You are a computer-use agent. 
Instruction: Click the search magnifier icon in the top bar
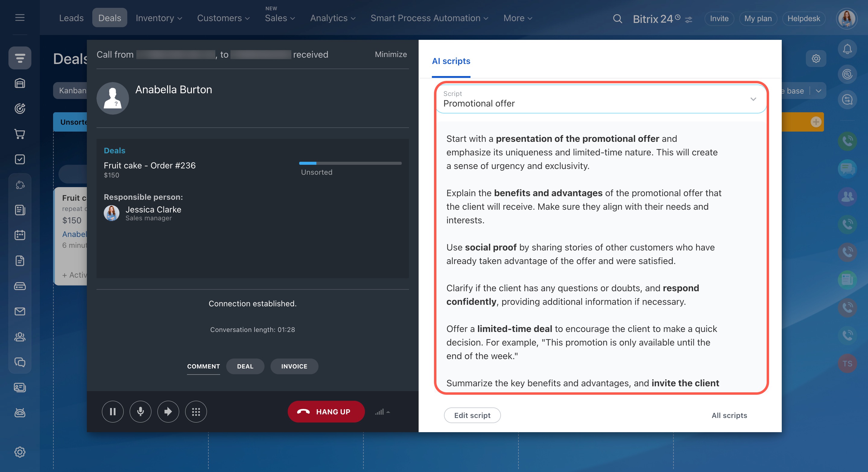click(617, 18)
